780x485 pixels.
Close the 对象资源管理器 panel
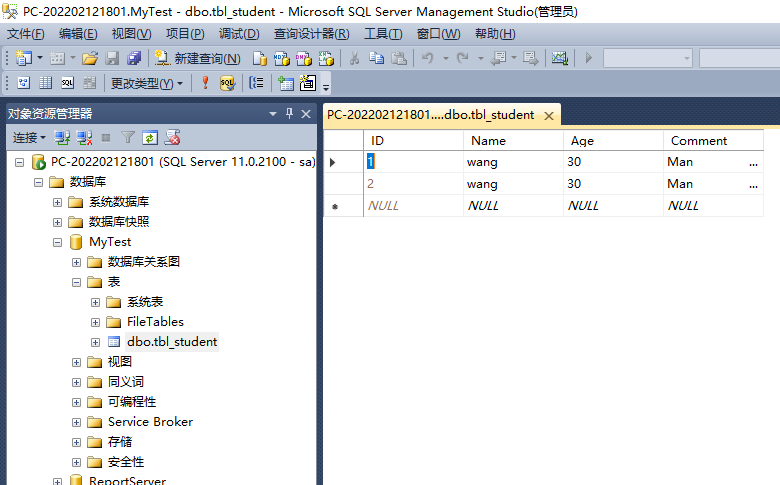pos(306,114)
